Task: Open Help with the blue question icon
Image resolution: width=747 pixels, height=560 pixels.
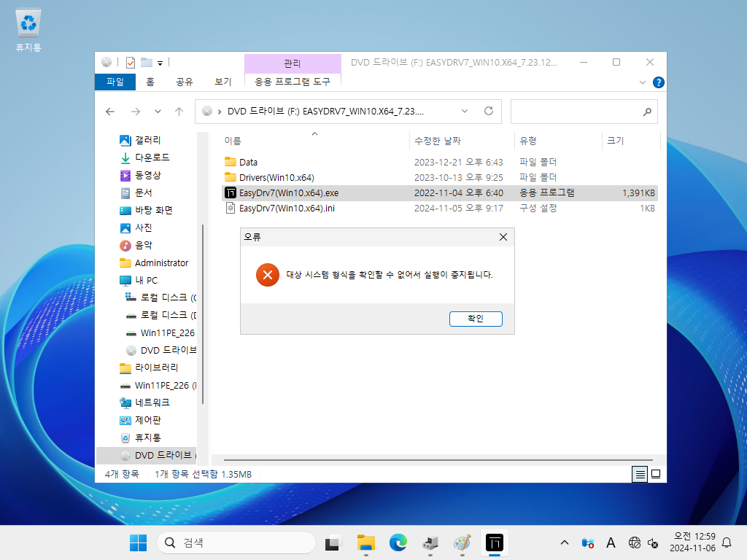Action: (x=659, y=82)
